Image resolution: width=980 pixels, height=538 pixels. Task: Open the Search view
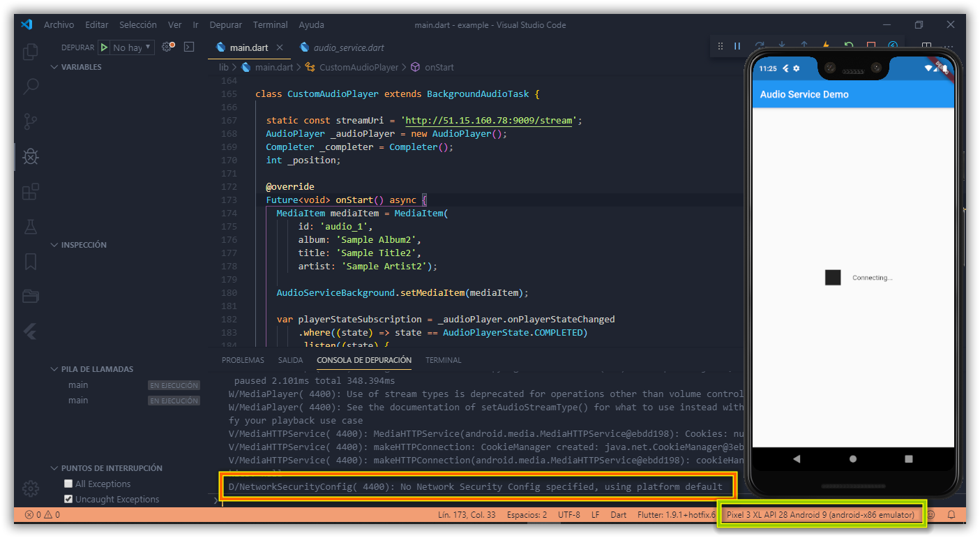30,87
